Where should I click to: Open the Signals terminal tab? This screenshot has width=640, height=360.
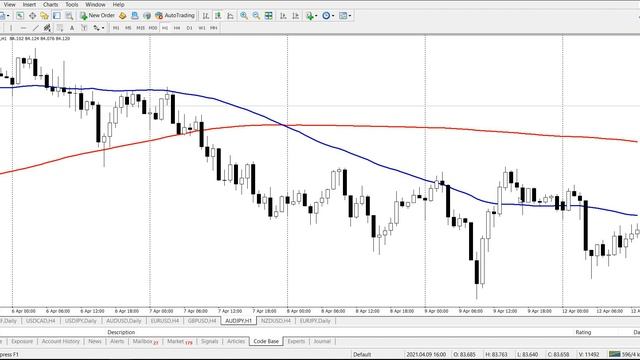[x=209, y=341]
